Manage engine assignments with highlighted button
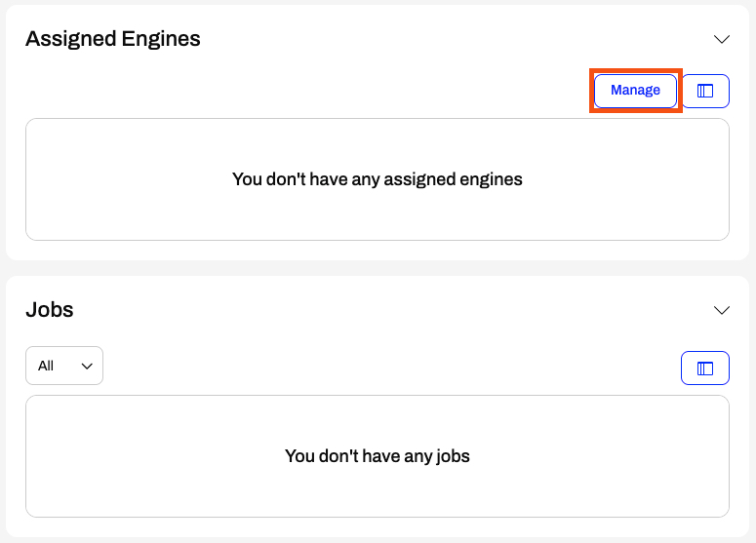Viewport: 756px width, 543px height. tap(635, 91)
